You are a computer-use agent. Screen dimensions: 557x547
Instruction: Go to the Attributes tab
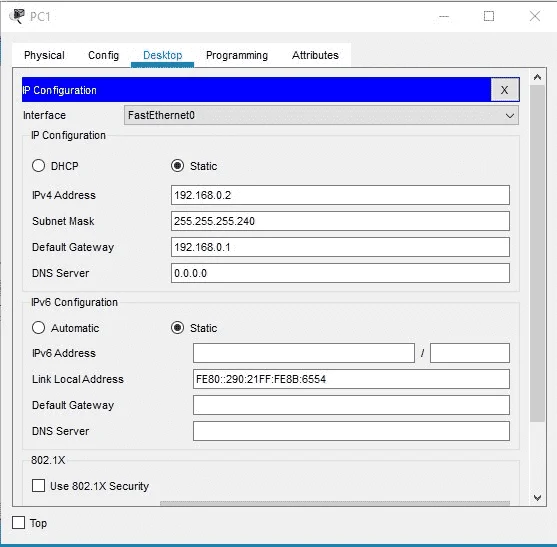(315, 55)
